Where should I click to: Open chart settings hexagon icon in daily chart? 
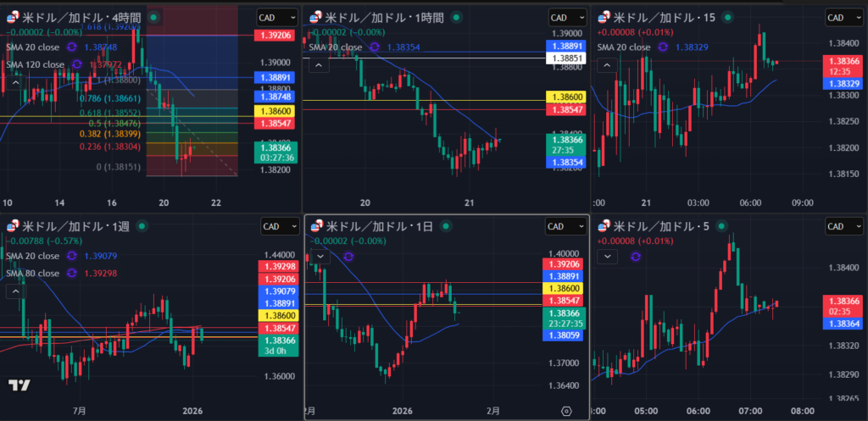point(567,410)
